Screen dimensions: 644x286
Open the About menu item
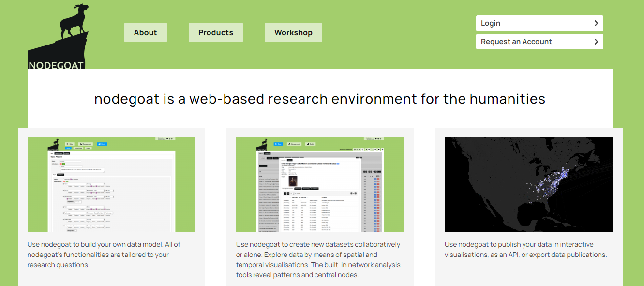(146, 32)
